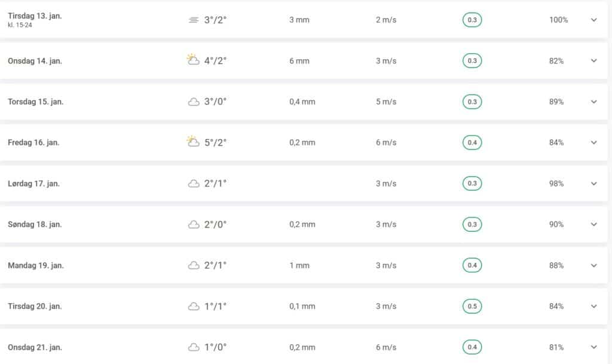Click partly sunny icon for Fredag 16. jan.
Image resolution: width=612 pixels, height=364 pixels.
click(x=192, y=142)
